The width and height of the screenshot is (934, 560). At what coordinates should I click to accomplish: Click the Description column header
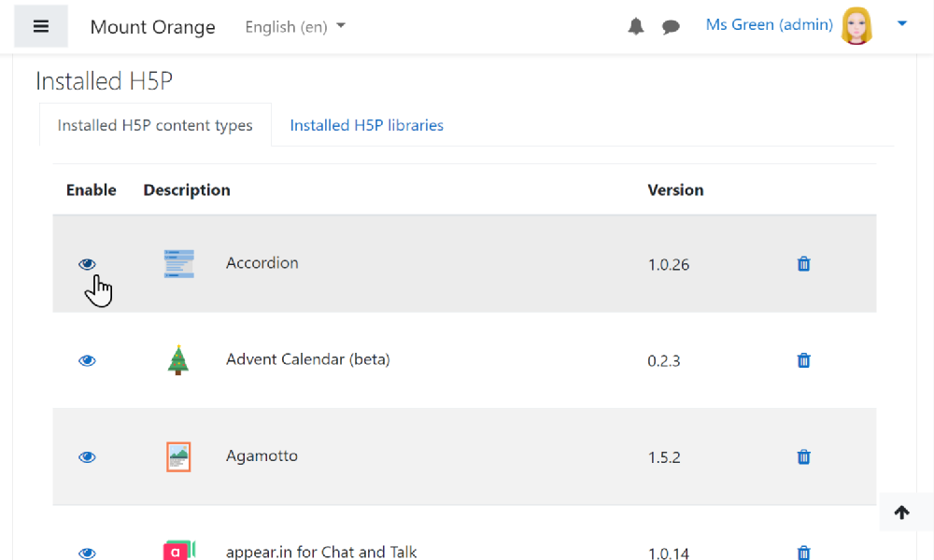(x=187, y=189)
